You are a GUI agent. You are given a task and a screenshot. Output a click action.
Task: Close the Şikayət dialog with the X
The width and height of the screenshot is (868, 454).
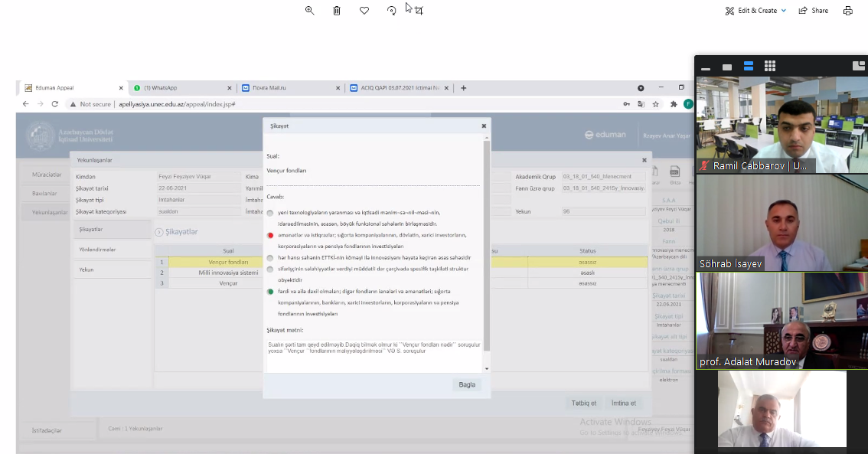click(484, 126)
